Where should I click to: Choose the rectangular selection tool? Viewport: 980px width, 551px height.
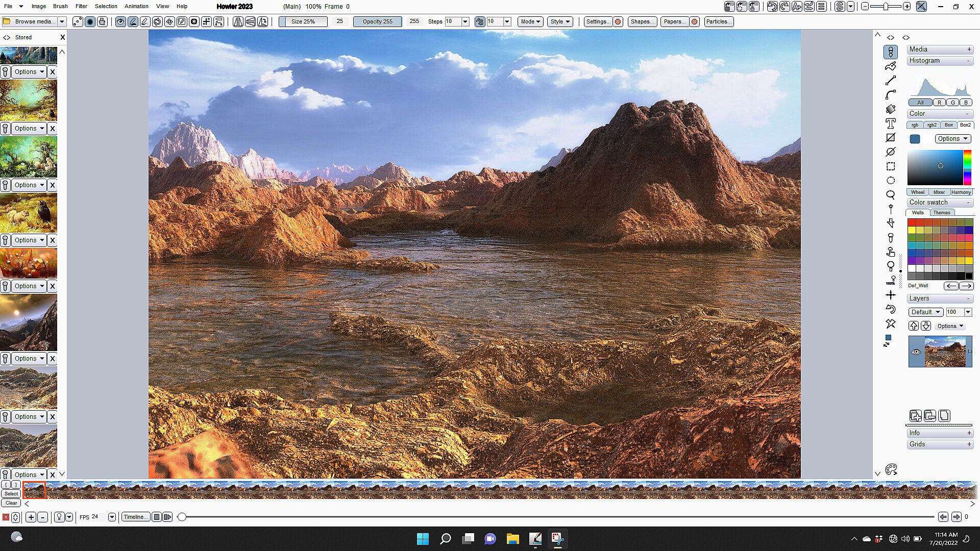[891, 166]
